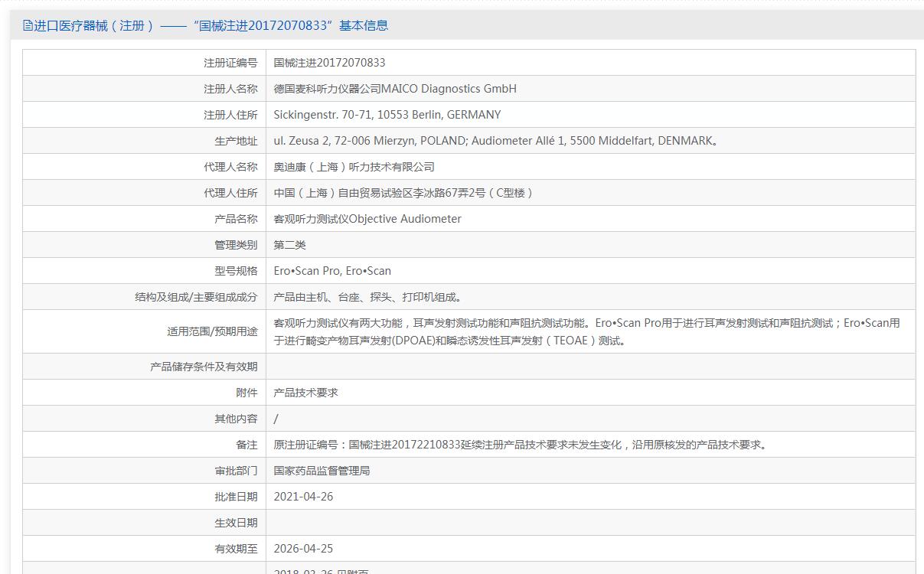Click the label 批准日期
Screen dimensions: 924x574
[x=236, y=497]
